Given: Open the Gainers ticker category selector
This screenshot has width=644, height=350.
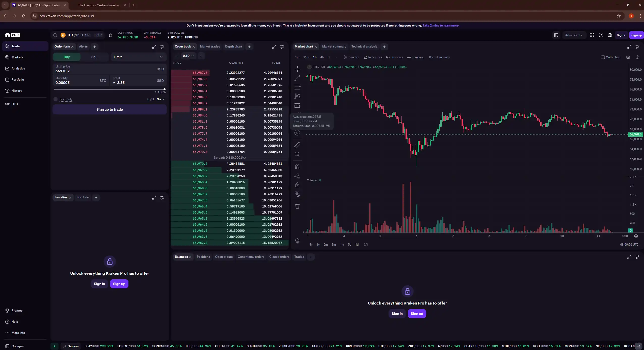Looking at the screenshot, I should [71, 346].
